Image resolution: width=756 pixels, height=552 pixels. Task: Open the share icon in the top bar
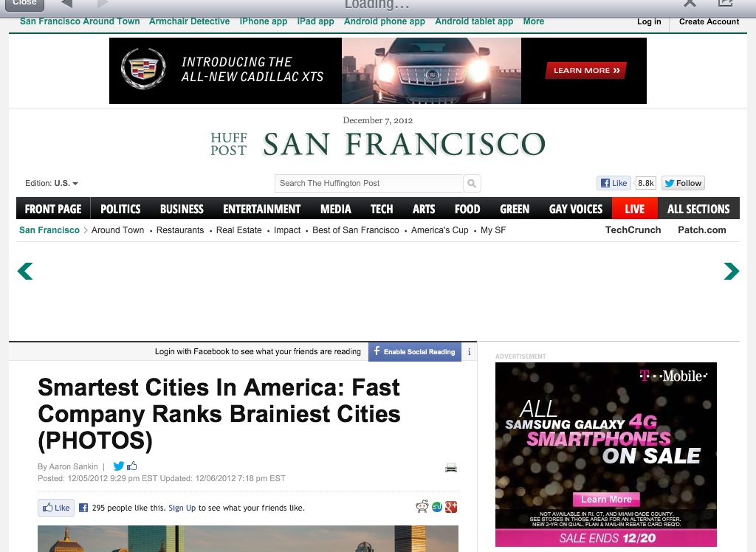click(725, 4)
